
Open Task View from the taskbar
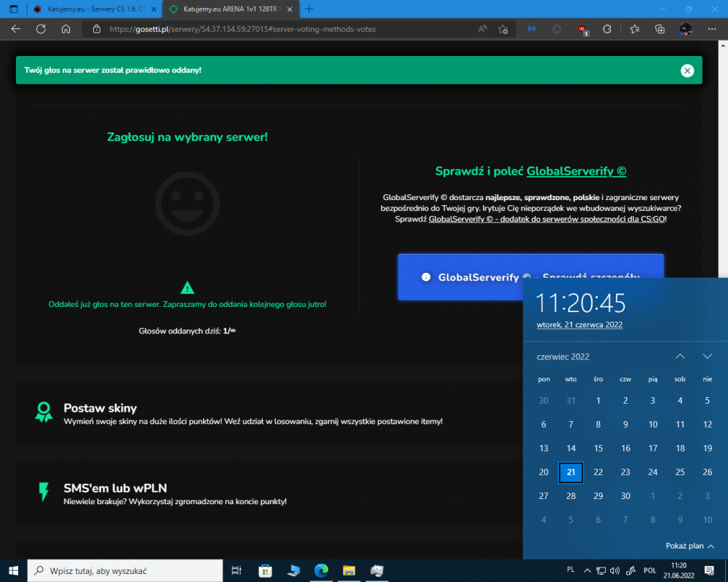tap(237, 570)
